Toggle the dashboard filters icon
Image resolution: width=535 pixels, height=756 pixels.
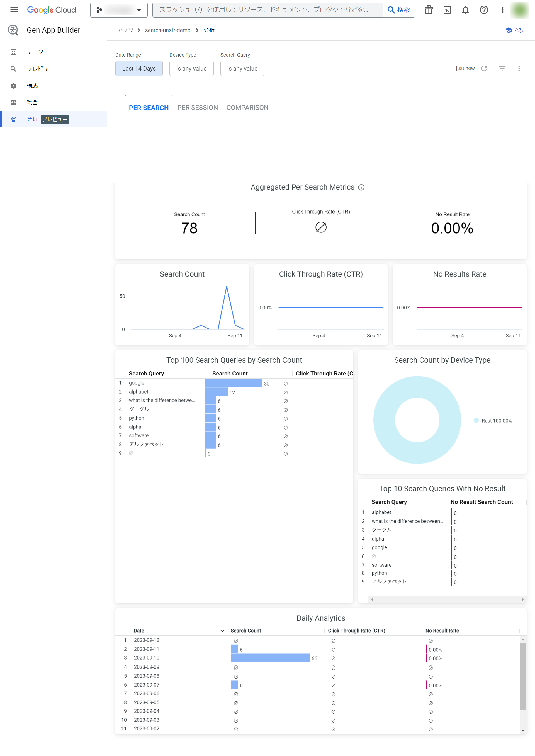point(502,68)
